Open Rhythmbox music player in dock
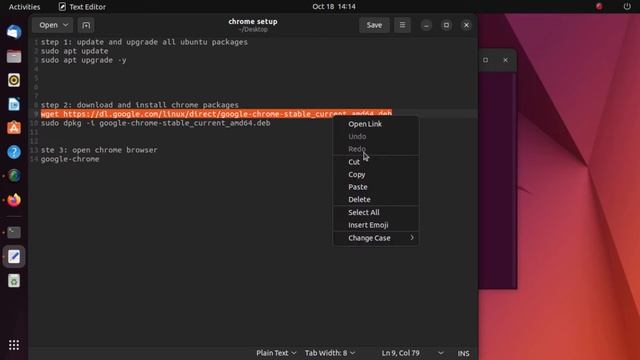The image size is (640, 360). point(14,80)
